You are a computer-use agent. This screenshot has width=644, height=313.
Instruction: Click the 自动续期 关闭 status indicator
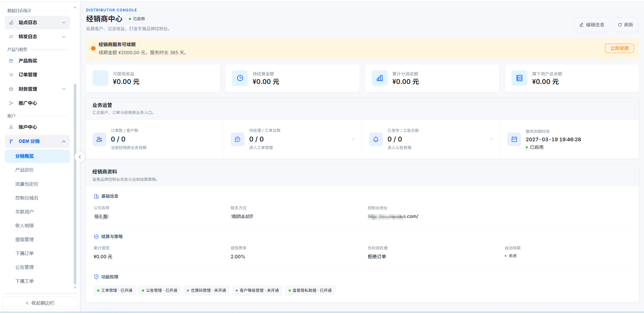coord(511,256)
